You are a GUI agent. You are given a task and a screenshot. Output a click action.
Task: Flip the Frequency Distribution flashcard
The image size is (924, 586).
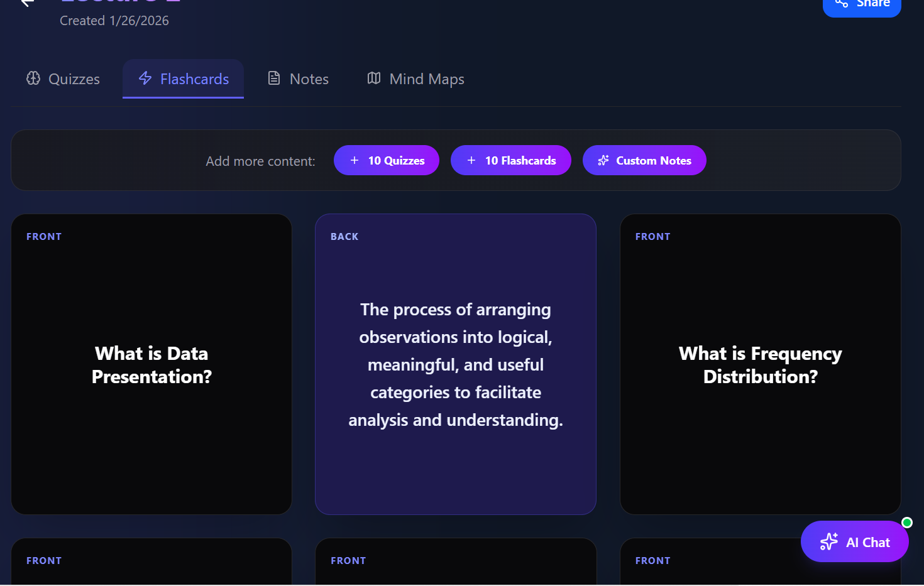(760, 364)
